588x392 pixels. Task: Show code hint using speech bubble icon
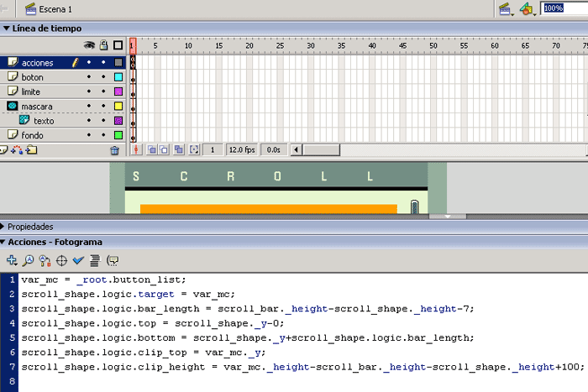click(113, 260)
